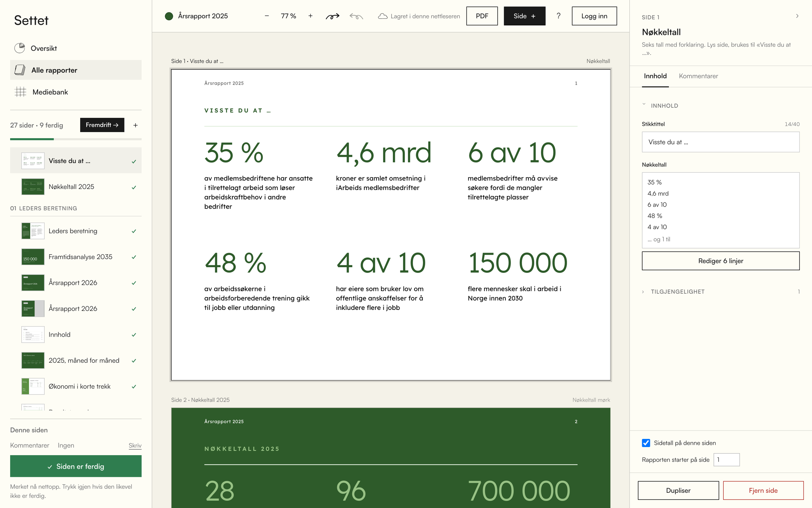The height and width of the screenshot is (508, 812).
Task: Zoom out with the minus icon
Action: 267,16
